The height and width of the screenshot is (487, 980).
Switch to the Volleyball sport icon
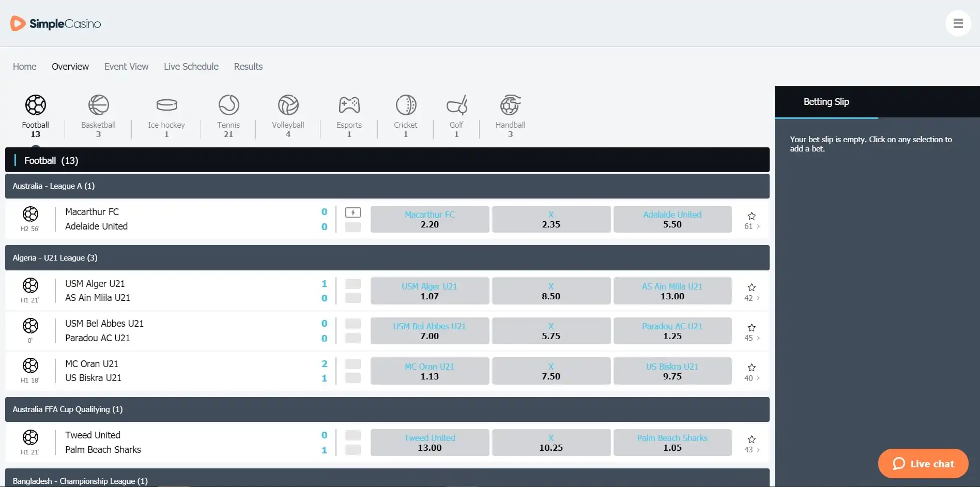pos(288,105)
